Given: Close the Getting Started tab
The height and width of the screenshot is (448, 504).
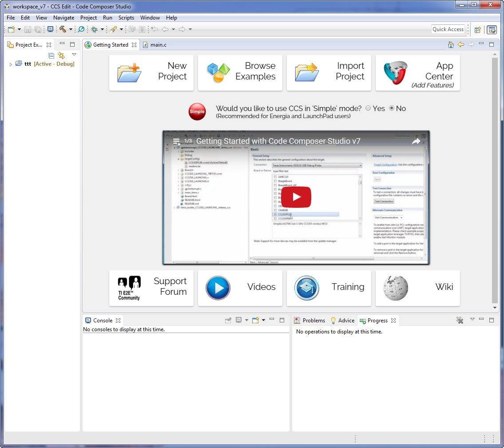Looking at the screenshot, I should pos(134,45).
